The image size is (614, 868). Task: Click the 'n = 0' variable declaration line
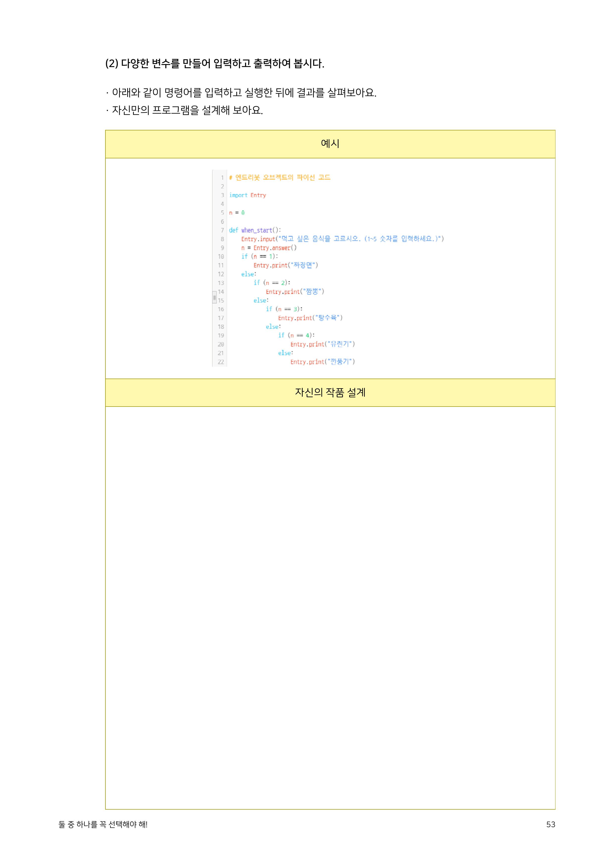point(237,213)
